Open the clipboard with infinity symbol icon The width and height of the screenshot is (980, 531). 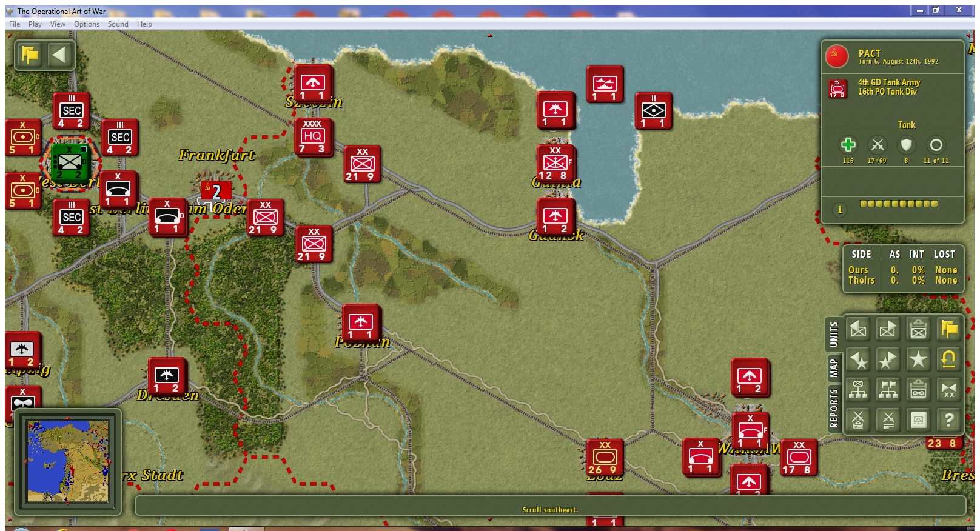(918, 389)
